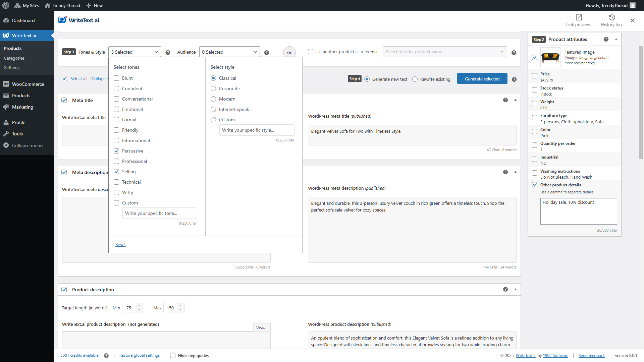Collapse the Product attributes panel
The image size is (644, 362).
(x=616, y=39)
